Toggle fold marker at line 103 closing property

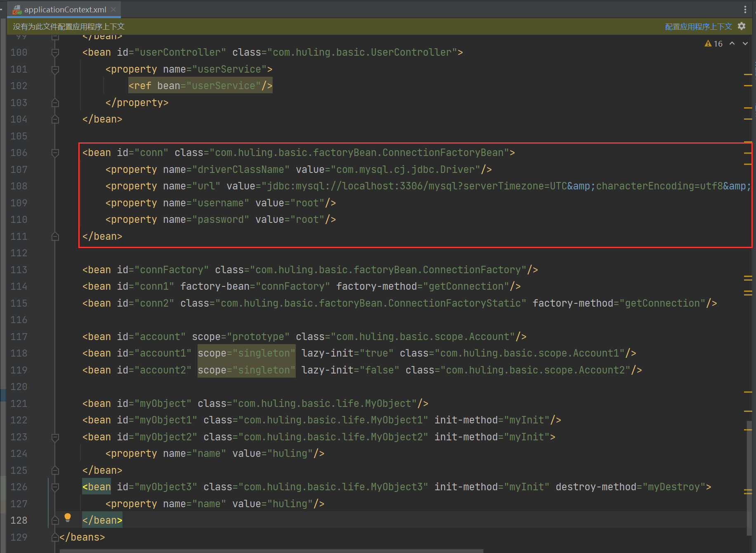[55, 103]
